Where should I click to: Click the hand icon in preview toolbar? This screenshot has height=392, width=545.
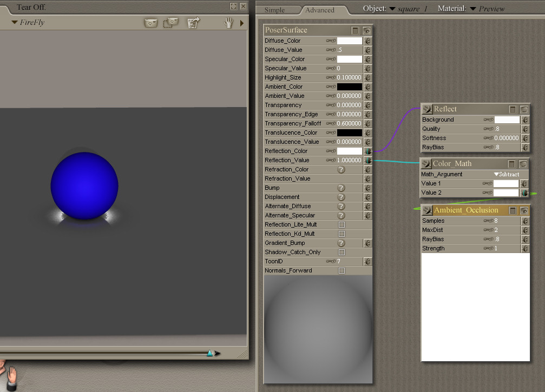229,23
